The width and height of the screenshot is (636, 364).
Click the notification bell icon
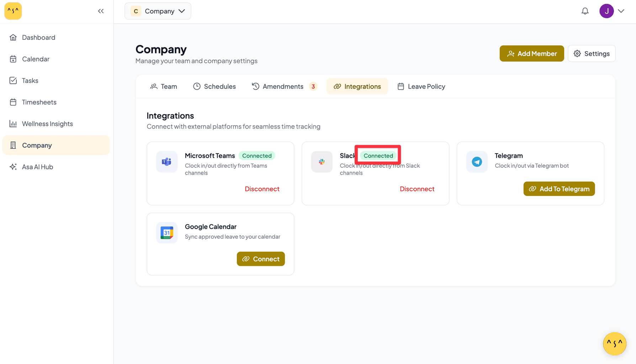click(585, 11)
